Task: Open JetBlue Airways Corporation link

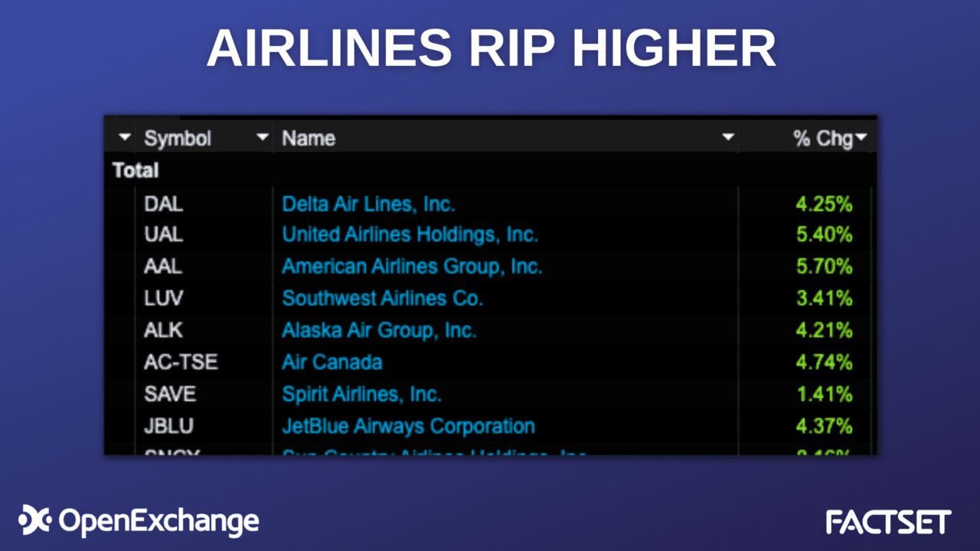Action: click(408, 425)
